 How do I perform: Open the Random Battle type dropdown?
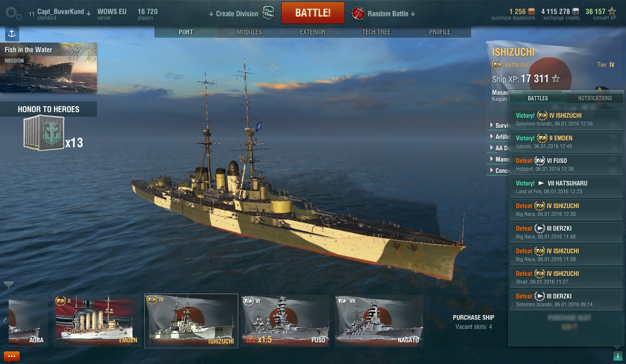[391, 14]
